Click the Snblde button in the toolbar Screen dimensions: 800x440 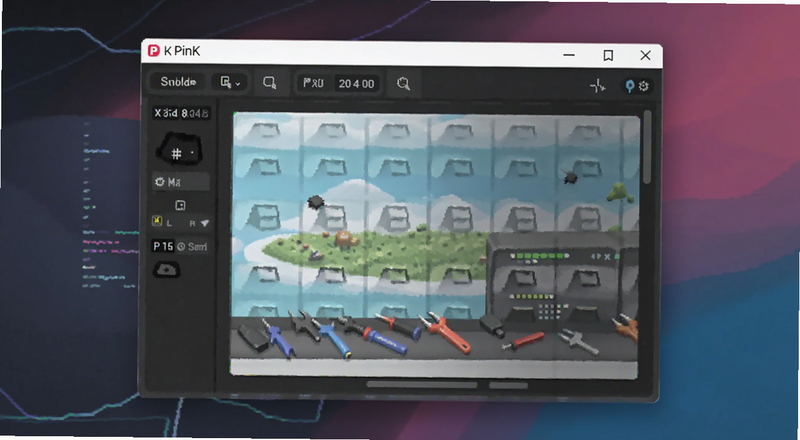point(178,82)
